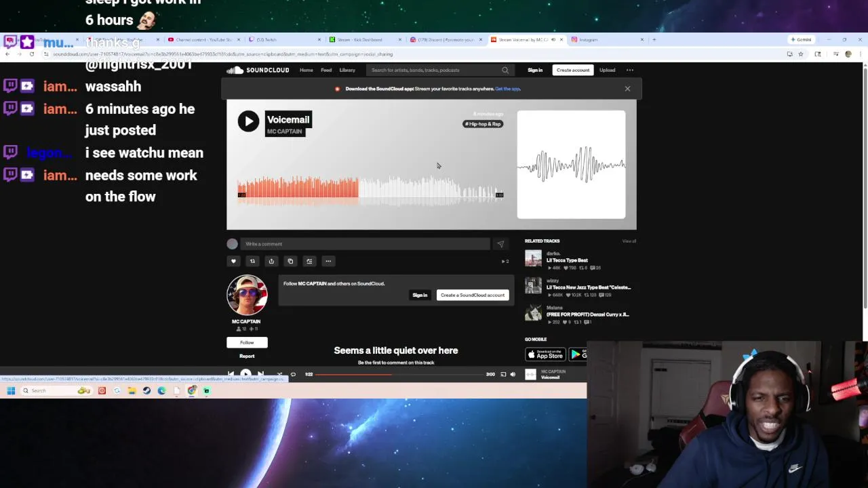This screenshot has width=868, height=488.
Task: Click Create account in the header
Action: tap(573, 70)
